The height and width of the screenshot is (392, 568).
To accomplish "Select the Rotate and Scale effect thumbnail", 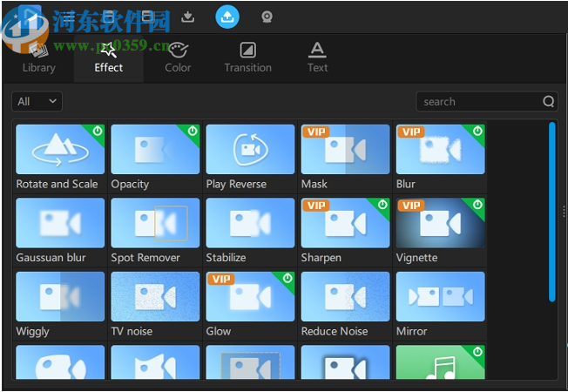I will coord(60,149).
